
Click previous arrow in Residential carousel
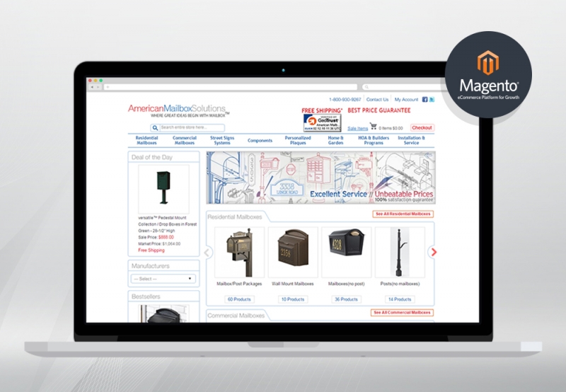(x=207, y=253)
